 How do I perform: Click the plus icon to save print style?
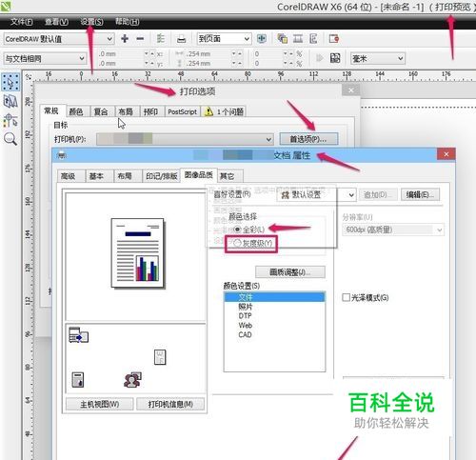(x=125, y=39)
